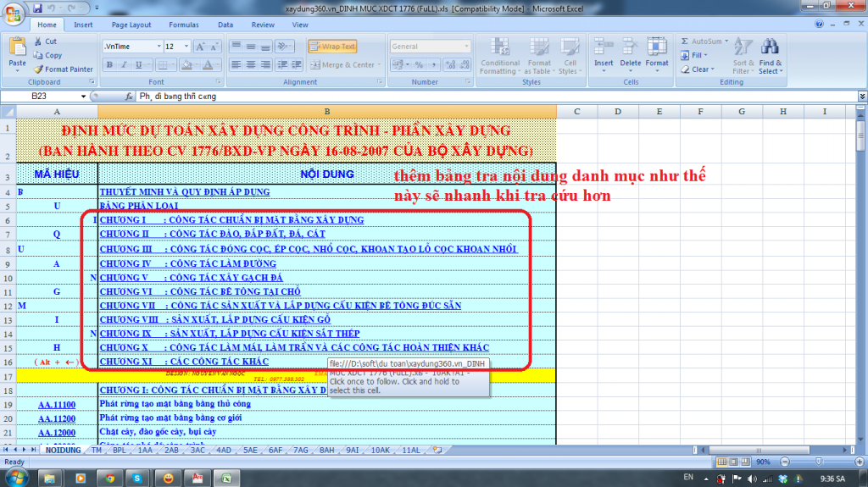Click Cut in Clipboard group
868x487 pixels.
click(x=46, y=42)
